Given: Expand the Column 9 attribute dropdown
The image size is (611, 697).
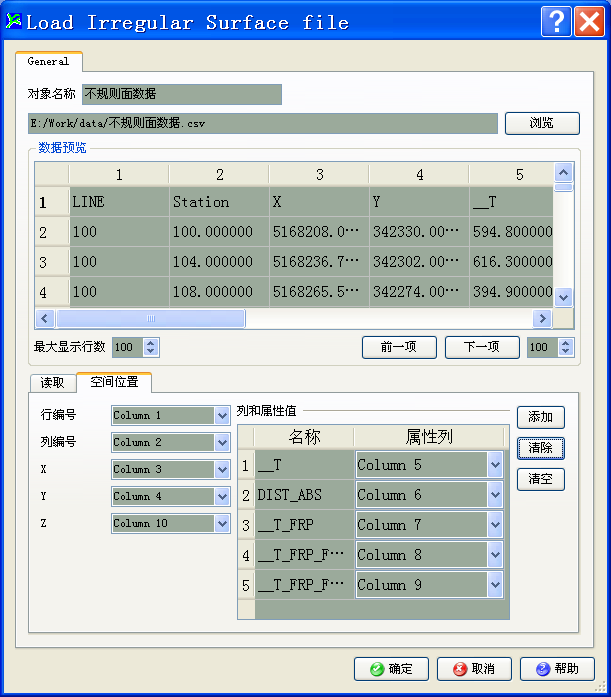Looking at the screenshot, I should tap(495, 585).
